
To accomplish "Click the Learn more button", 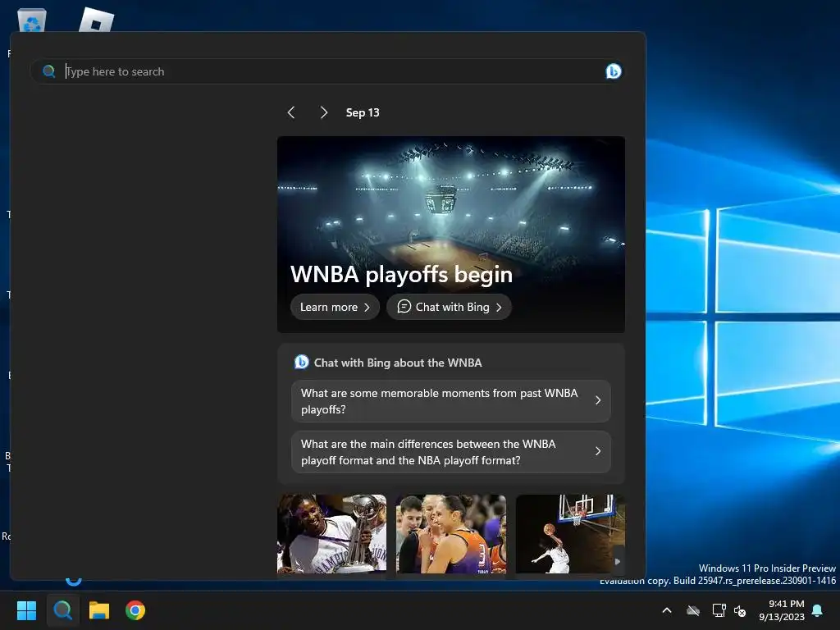I will 335,307.
